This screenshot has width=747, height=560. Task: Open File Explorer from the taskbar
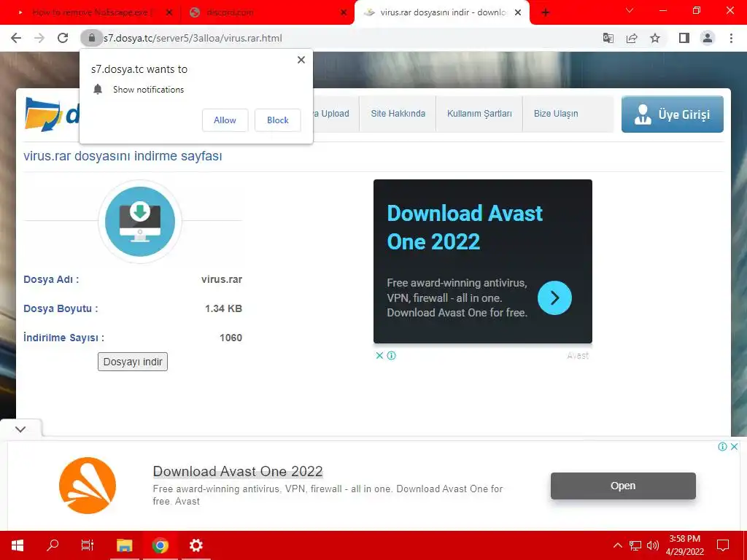pyautogui.click(x=124, y=545)
